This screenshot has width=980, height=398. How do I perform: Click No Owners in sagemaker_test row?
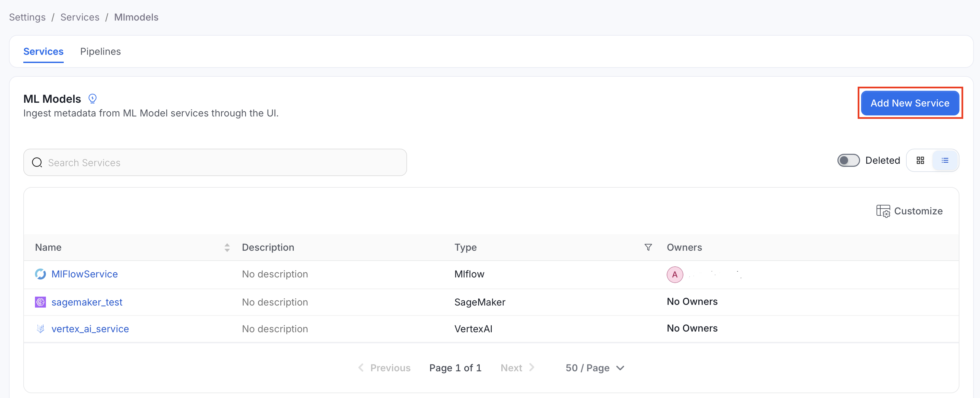click(x=692, y=301)
